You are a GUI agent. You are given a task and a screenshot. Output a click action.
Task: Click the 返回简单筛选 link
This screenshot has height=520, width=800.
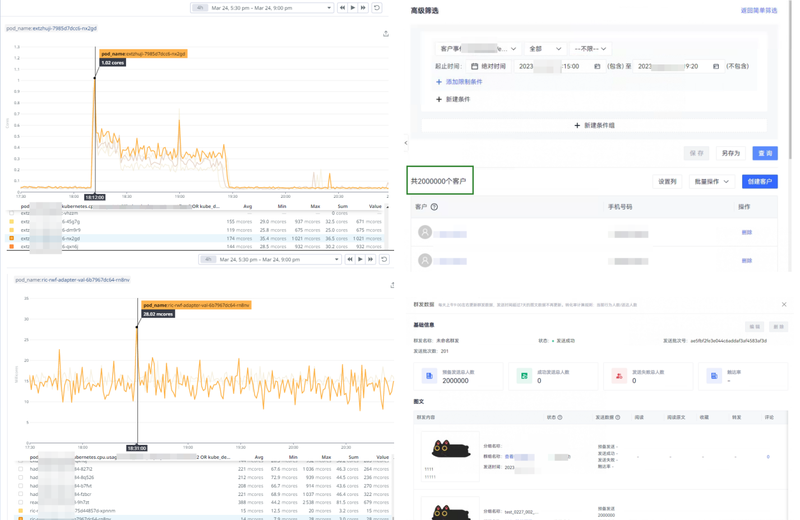click(x=758, y=11)
